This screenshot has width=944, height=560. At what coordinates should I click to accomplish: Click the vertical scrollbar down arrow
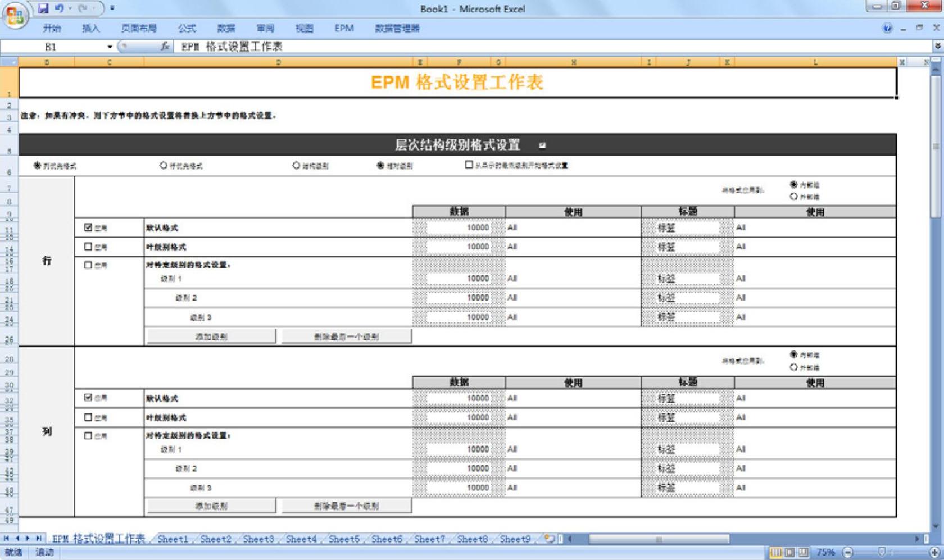tap(936, 526)
